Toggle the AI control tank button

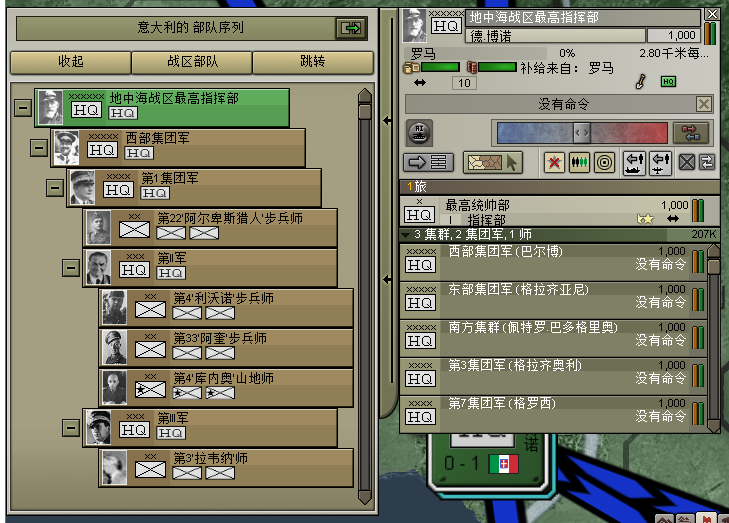[x=419, y=133]
